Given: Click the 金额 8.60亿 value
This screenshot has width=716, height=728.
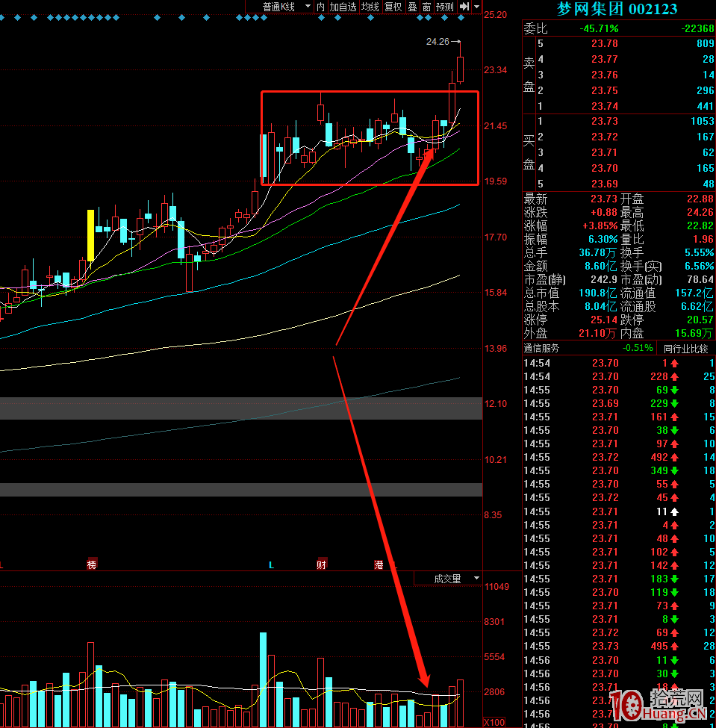Looking at the screenshot, I should [x=600, y=267].
